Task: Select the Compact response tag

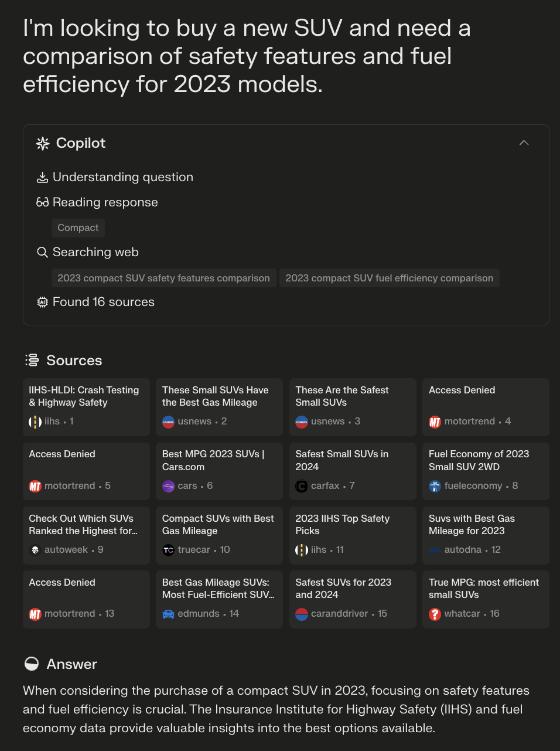Action: (x=78, y=227)
